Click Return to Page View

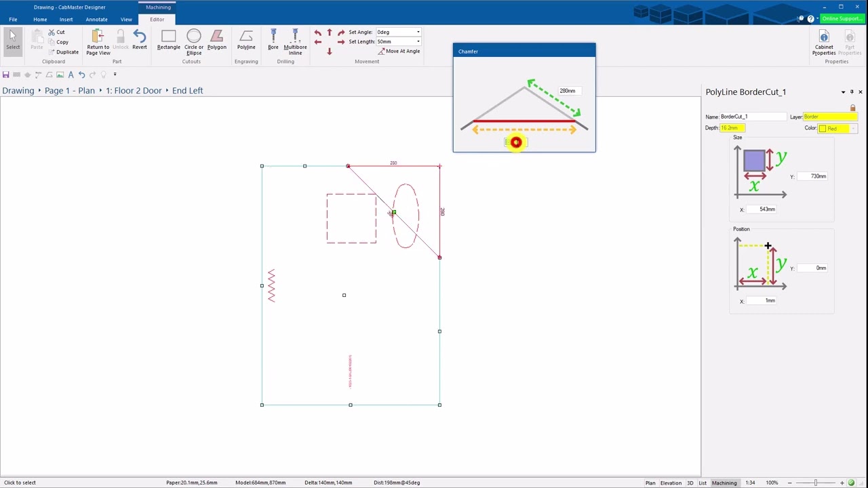coord(98,42)
